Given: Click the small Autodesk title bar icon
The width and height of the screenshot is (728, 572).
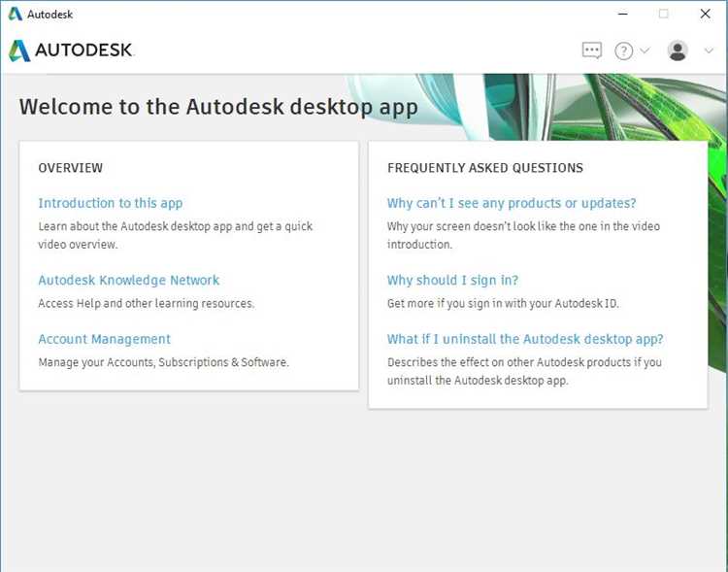Looking at the screenshot, I should click(15, 14).
